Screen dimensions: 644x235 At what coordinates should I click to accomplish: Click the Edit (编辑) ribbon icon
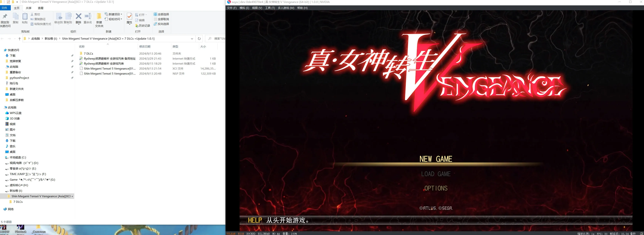137,20
